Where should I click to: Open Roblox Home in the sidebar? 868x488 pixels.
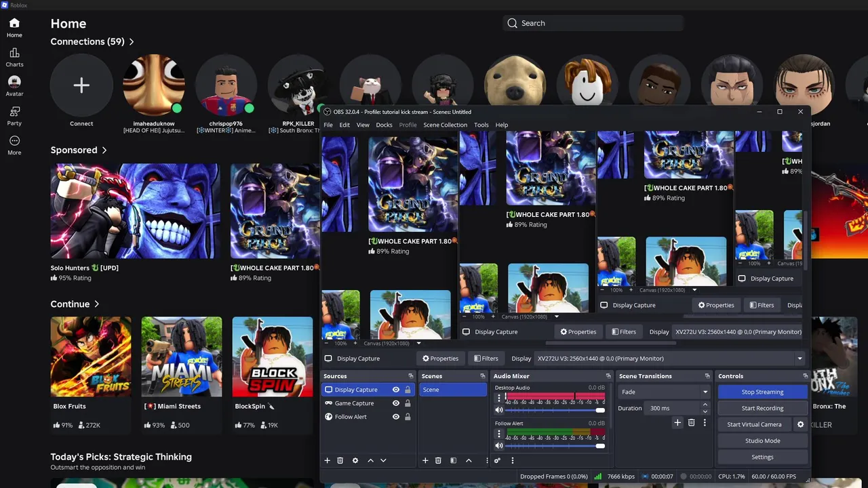pyautogui.click(x=14, y=28)
